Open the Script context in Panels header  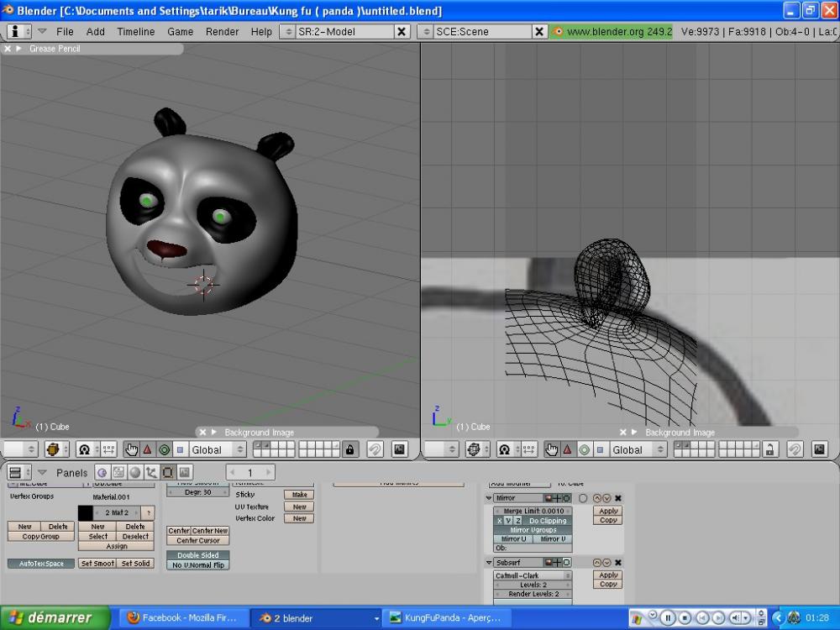click(118, 472)
